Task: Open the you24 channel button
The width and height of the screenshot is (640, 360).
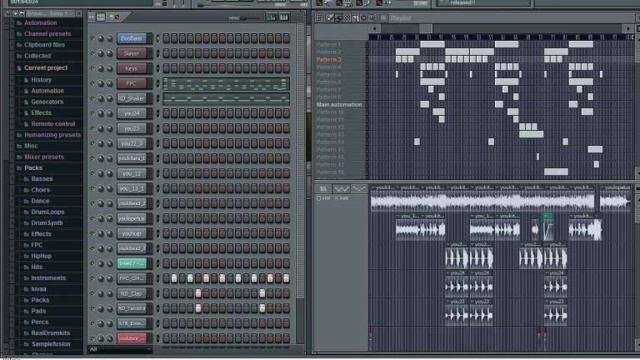Action: pyautogui.click(x=132, y=113)
